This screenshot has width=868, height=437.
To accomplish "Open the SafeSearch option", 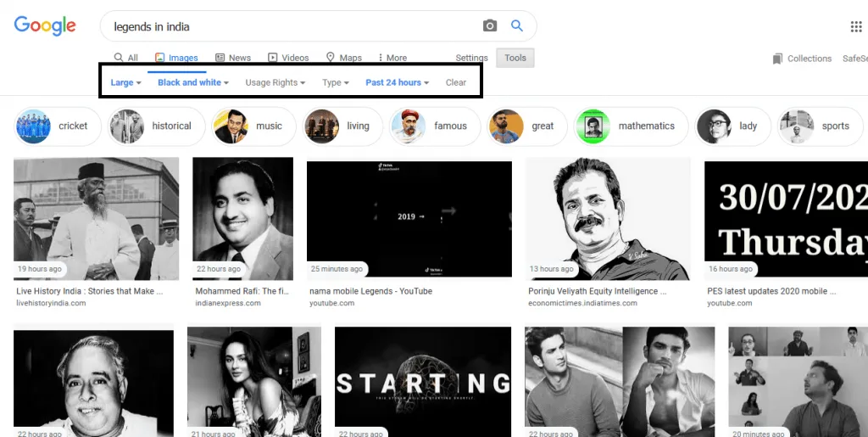I will pos(854,59).
